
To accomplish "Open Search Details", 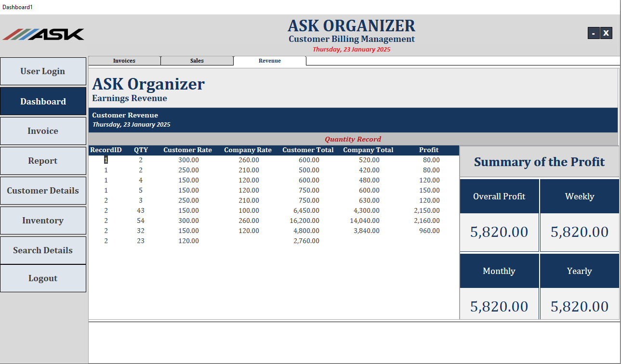I will point(43,250).
